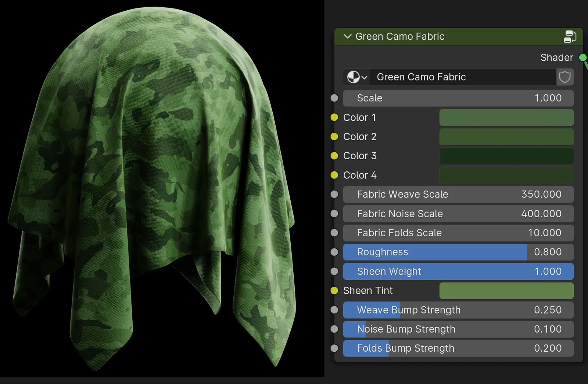Click the Fabric Folds Scale value field
The image size is (588, 384).
[458, 233]
